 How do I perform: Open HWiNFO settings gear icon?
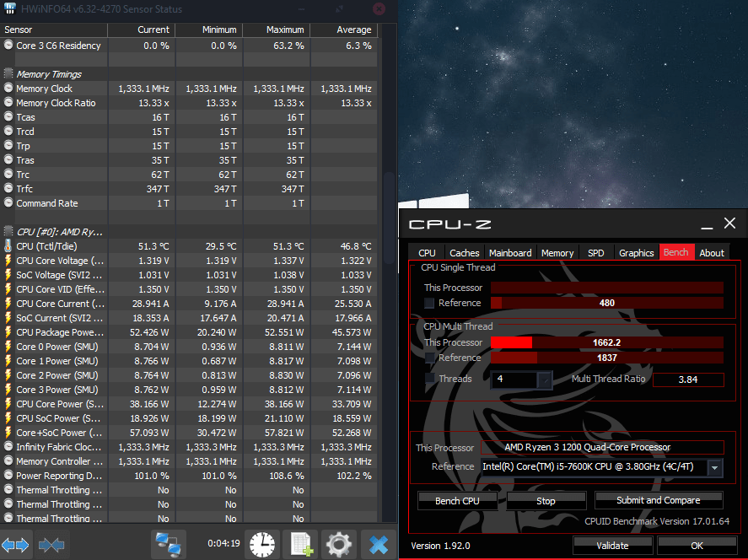click(339, 544)
